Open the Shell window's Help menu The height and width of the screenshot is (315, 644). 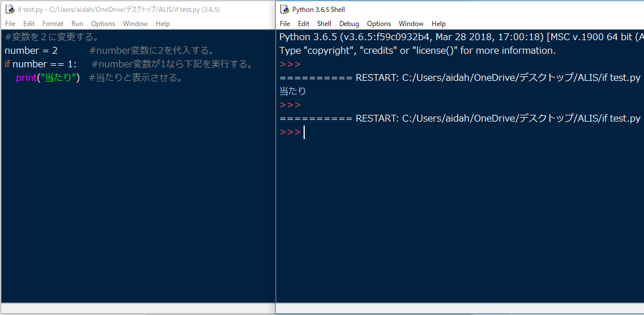(438, 24)
